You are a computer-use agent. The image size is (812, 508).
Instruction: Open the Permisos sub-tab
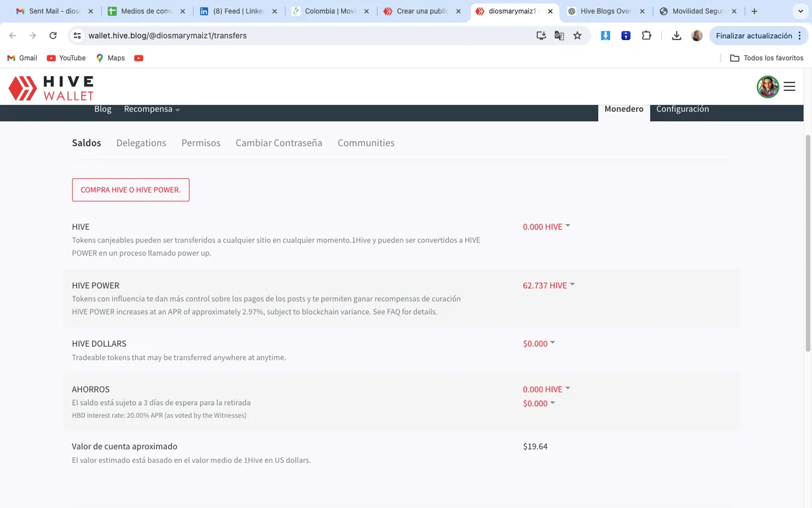[200, 143]
